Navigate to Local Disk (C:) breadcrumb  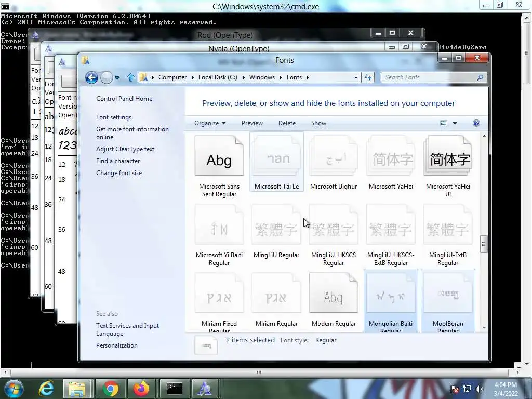[218, 78]
